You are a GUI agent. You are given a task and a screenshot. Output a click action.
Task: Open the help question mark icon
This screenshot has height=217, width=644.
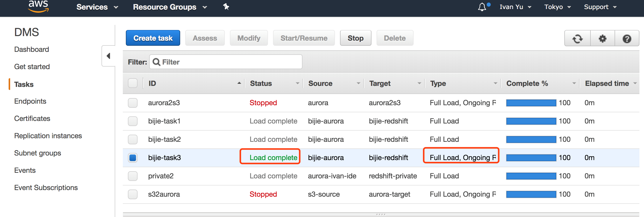point(627,38)
